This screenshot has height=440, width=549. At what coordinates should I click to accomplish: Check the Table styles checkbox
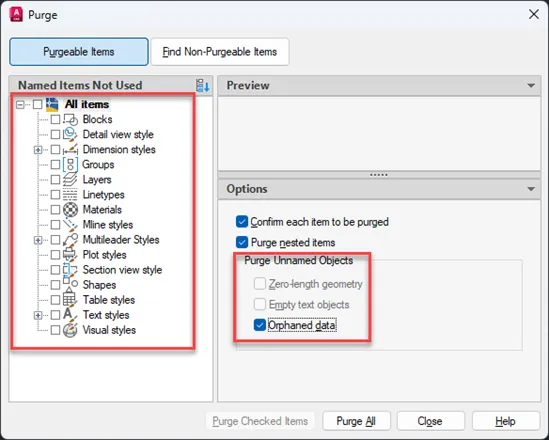coord(55,300)
